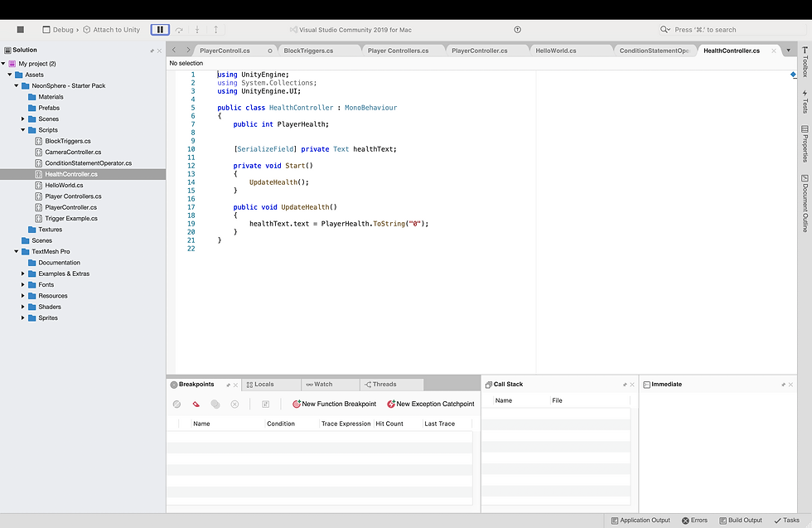Image resolution: width=812 pixels, height=528 pixels.
Task: Open CameraController.cs in the Solution tree
Action: tap(73, 153)
